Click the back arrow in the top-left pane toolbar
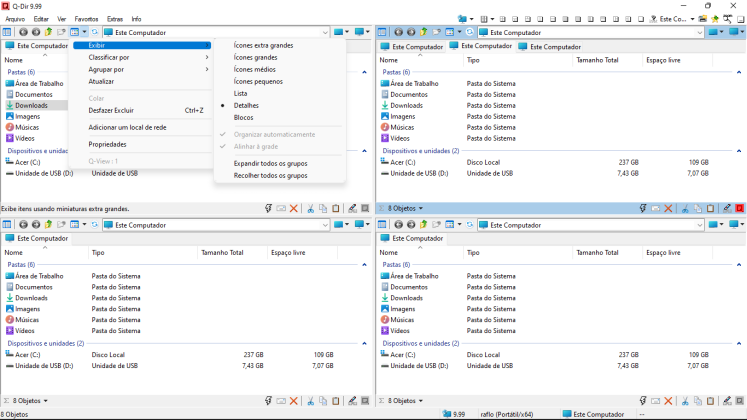747x420 pixels. [x=23, y=32]
